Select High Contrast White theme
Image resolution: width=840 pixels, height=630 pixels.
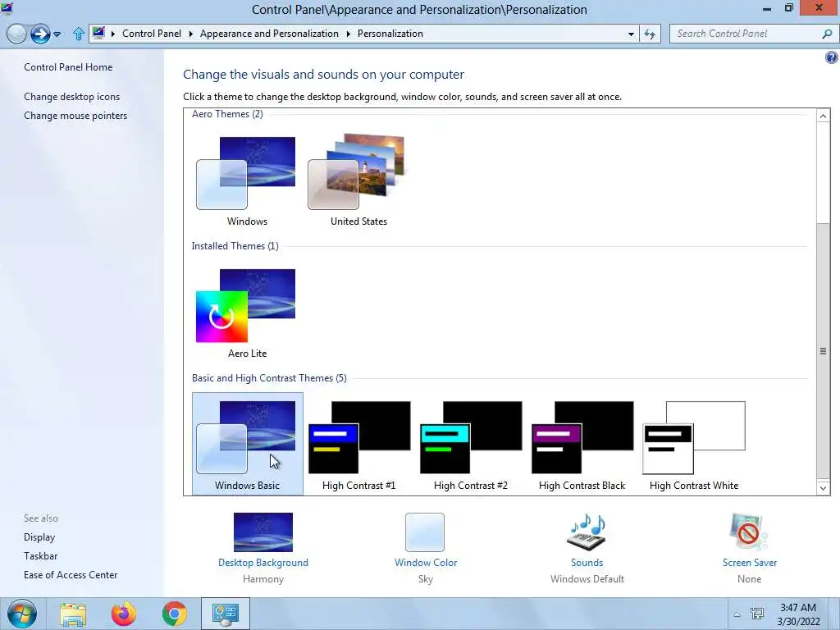pos(694,444)
